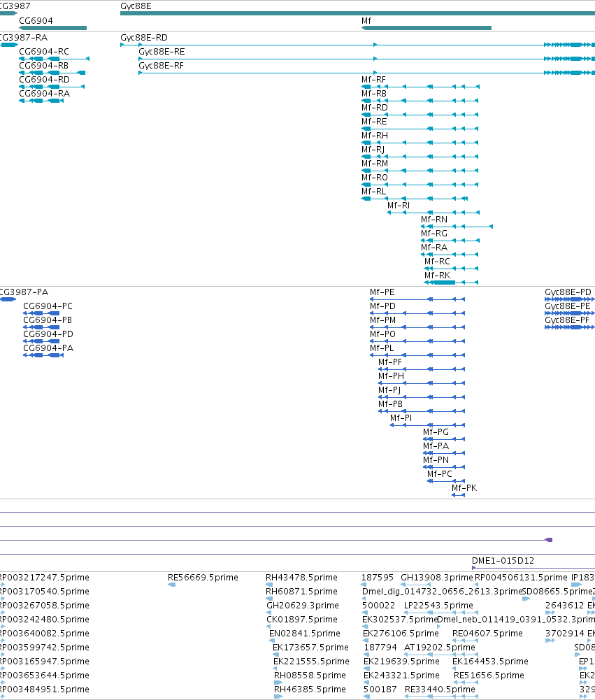The image size is (595, 700).
Task: Select the Mf-PB protein label
Action: coord(391,404)
